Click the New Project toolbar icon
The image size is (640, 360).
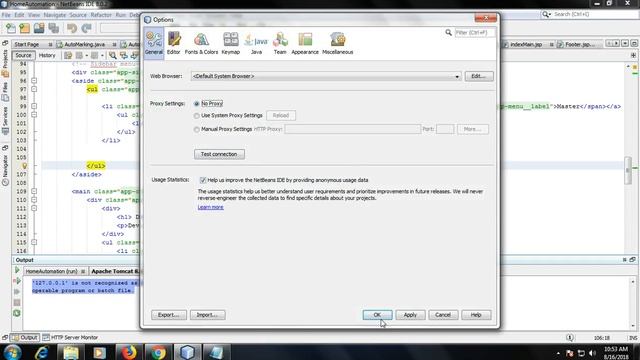coord(24,28)
